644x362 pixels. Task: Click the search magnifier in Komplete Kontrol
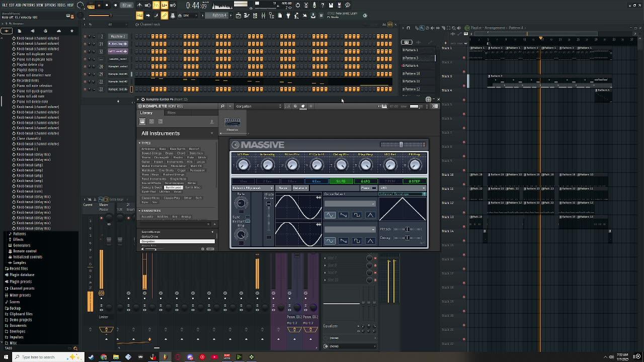click(x=222, y=106)
